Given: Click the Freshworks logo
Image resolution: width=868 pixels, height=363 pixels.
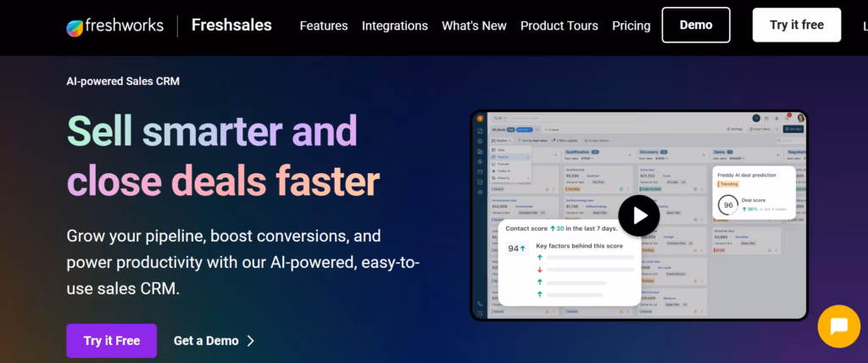Looking at the screenshot, I should (114, 26).
